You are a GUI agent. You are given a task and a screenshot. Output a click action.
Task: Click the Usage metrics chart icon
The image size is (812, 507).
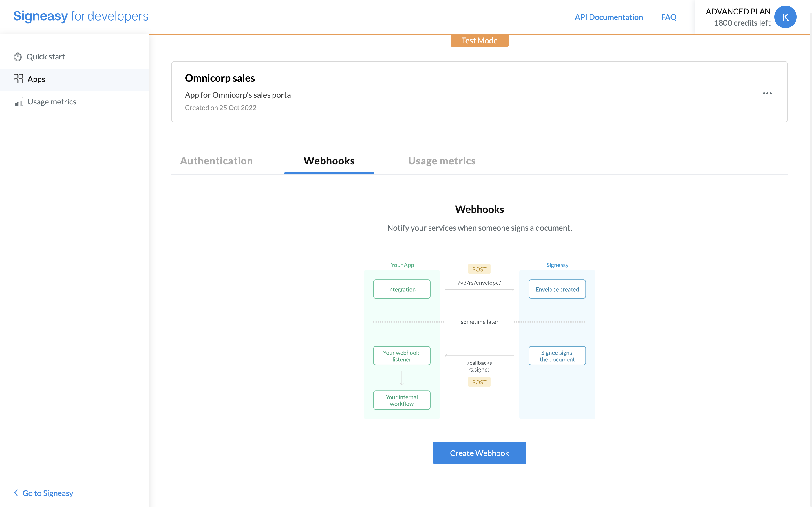[x=18, y=102]
